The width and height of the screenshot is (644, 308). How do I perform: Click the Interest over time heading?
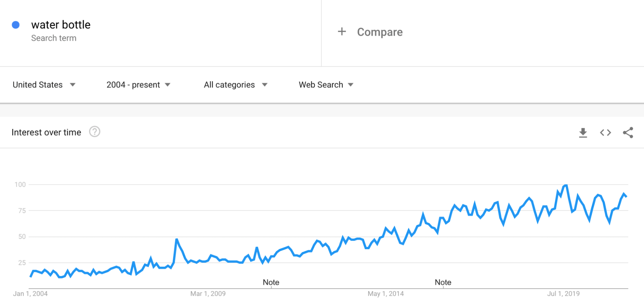[x=46, y=132]
